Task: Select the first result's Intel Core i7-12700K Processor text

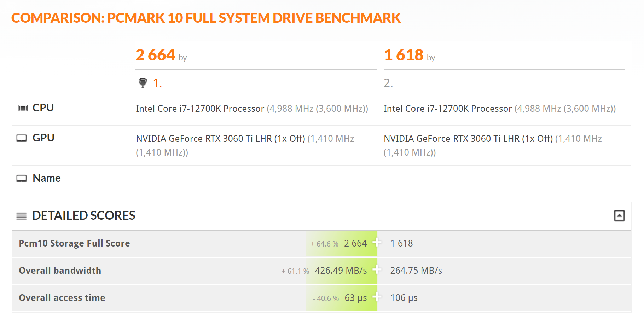Action: point(200,109)
